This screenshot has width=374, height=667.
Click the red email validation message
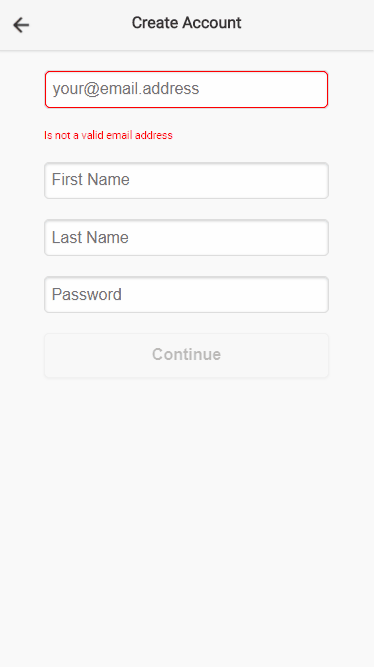pos(108,135)
